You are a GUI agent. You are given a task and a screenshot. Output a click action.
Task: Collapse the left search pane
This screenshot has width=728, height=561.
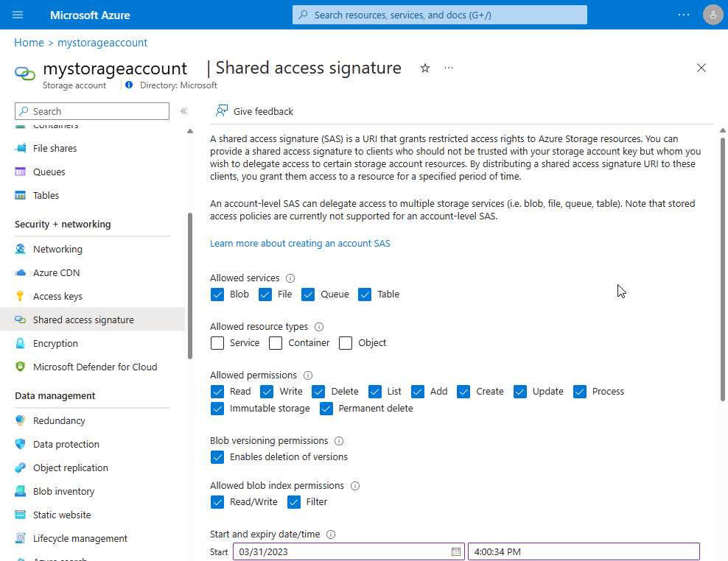(183, 111)
